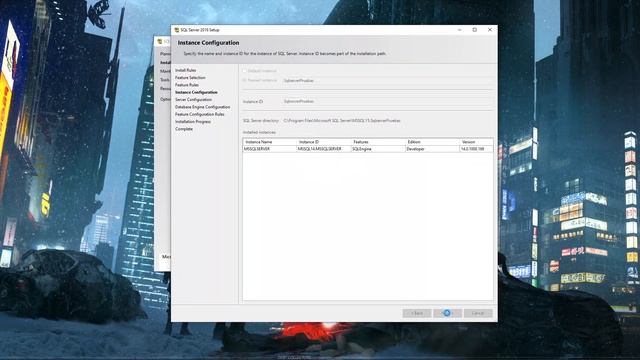Click the Instance ID column header
The image size is (640, 360).
tap(324, 142)
